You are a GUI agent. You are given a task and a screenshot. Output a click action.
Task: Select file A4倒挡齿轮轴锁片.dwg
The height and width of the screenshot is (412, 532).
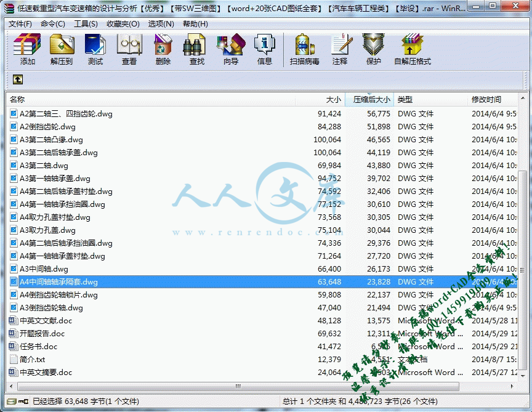tap(58, 294)
